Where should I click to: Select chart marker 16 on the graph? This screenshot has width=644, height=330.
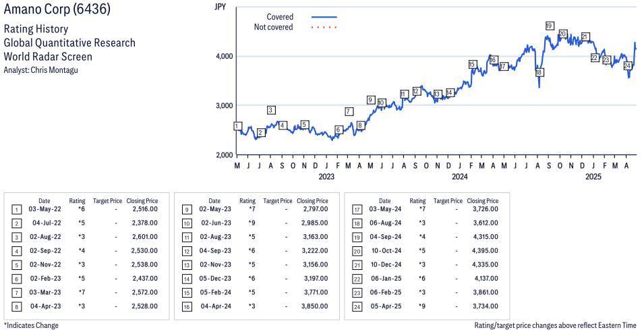[494, 60]
